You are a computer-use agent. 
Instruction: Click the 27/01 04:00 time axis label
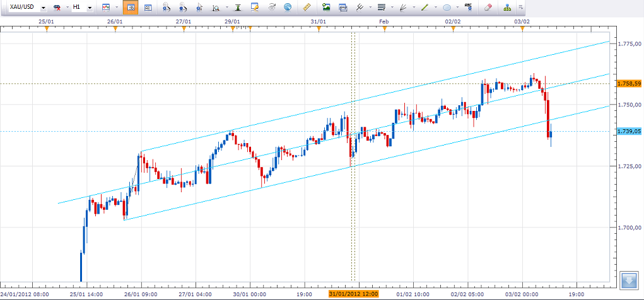click(196, 294)
